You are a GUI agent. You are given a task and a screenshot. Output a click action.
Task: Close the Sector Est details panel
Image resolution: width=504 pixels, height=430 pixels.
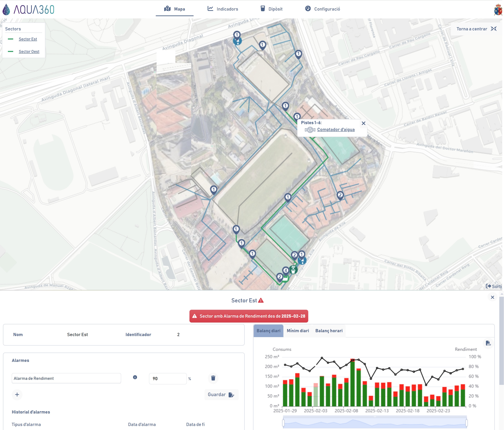click(x=492, y=297)
